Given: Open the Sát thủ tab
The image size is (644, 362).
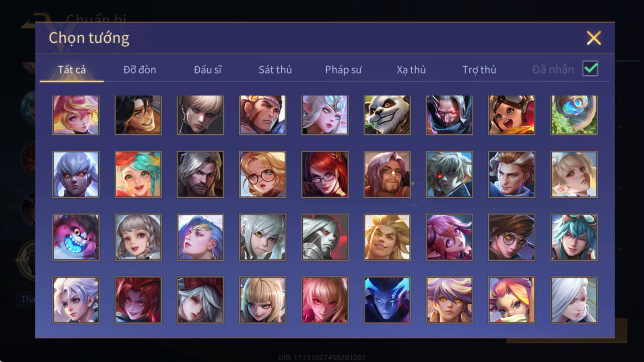Looking at the screenshot, I should coord(275,70).
